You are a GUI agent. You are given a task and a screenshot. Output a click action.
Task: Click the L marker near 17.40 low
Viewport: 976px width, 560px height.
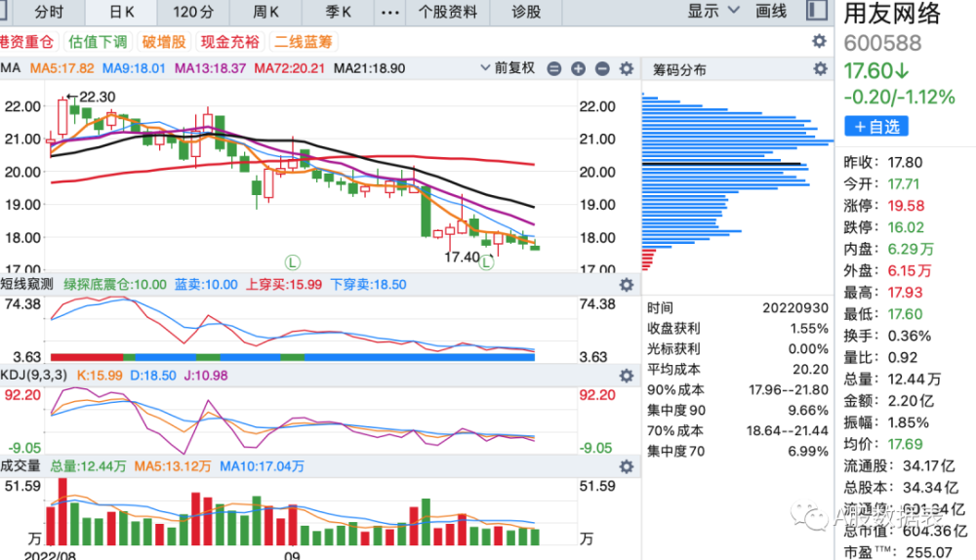(x=486, y=262)
